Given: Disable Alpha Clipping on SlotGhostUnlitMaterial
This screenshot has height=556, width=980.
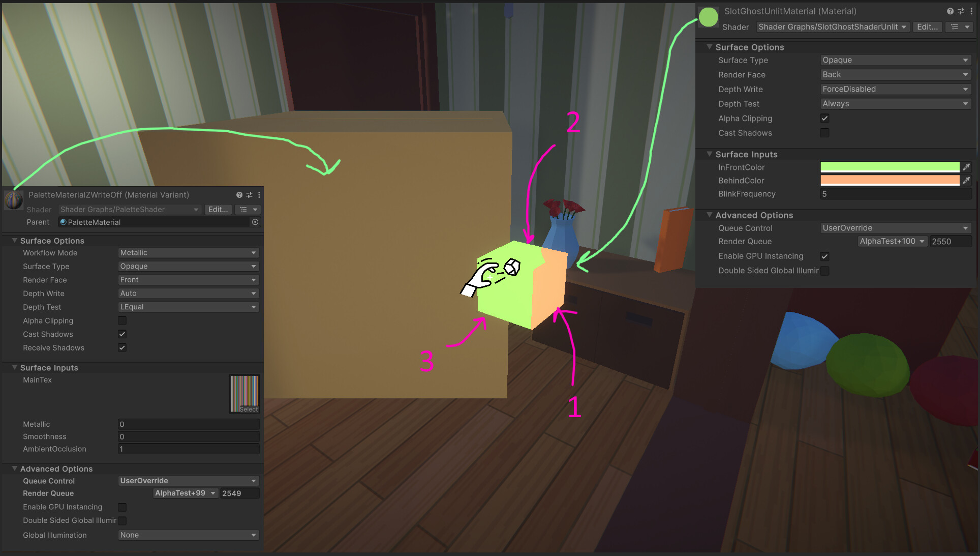Looking at the screenshot, I should (824, 118).
